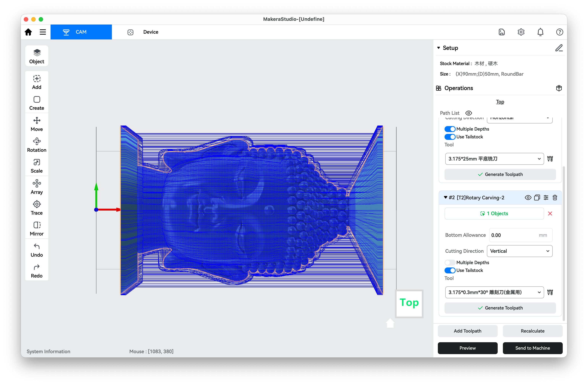Click the save file icon
Image resolution: width=588 pixels, height=385 pixels.
[x=502, y=32]
